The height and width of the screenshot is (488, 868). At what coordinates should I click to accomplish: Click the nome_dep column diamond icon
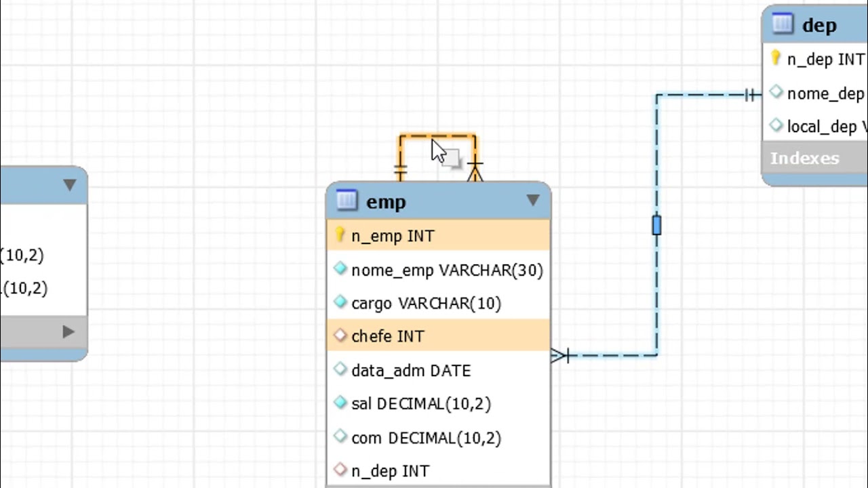(x=776, y=91)
